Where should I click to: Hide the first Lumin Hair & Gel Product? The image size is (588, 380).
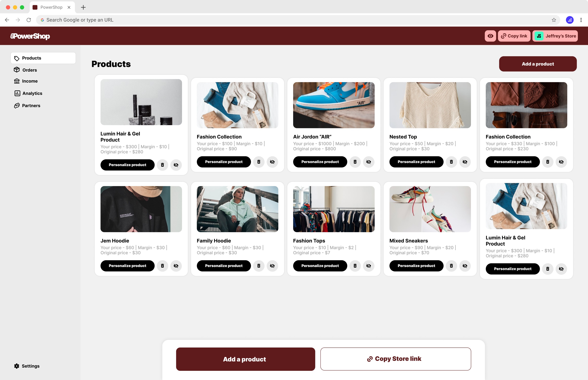(x=176, y=165)
